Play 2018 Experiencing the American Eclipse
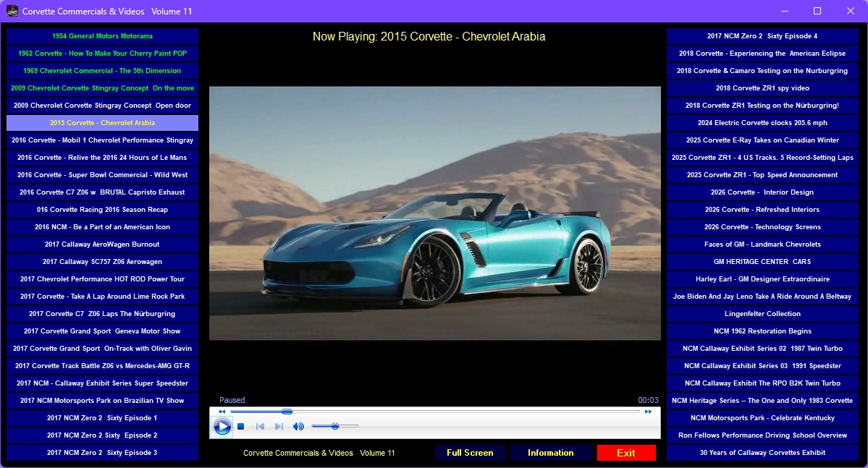The image size is (868, 468). [x=762, y=53]
